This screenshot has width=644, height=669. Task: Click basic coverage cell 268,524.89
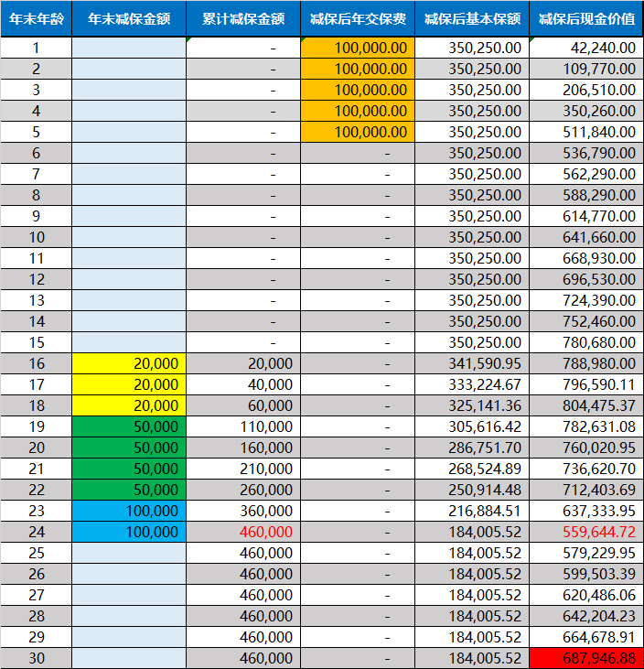click(472, 469)
